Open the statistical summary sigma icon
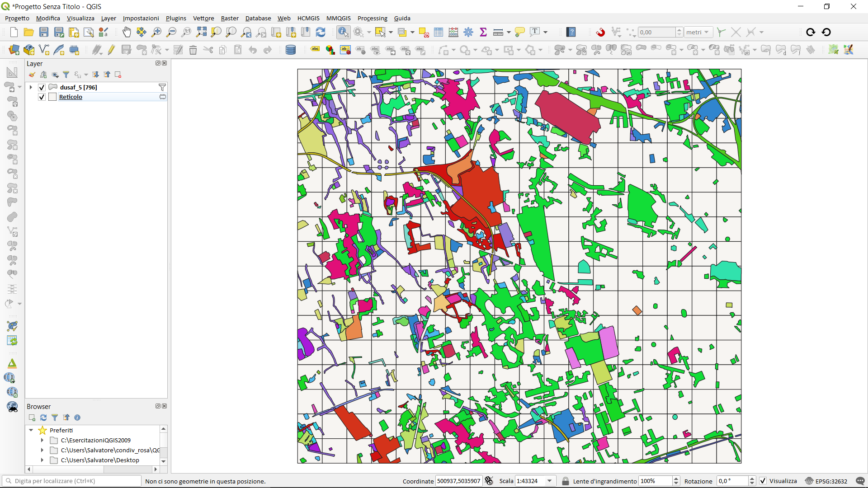This screenshot has height=488, width=868. 483,32
